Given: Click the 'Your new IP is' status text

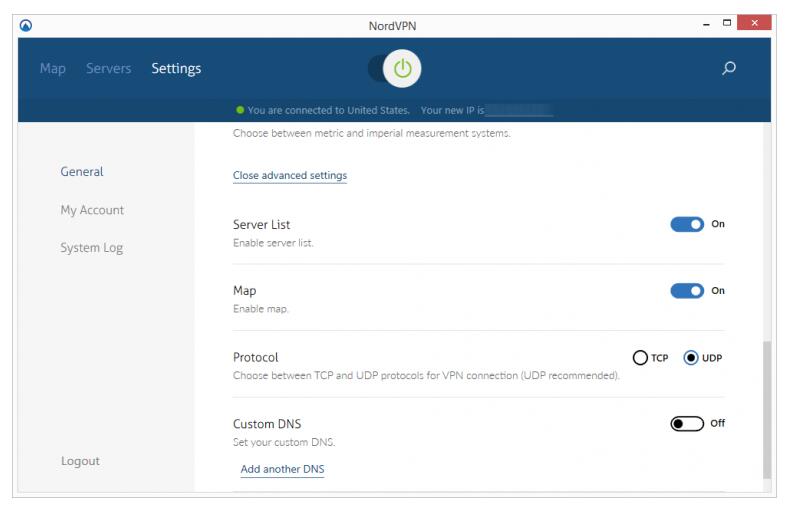Looking at the screenshot, I should 452,110.
